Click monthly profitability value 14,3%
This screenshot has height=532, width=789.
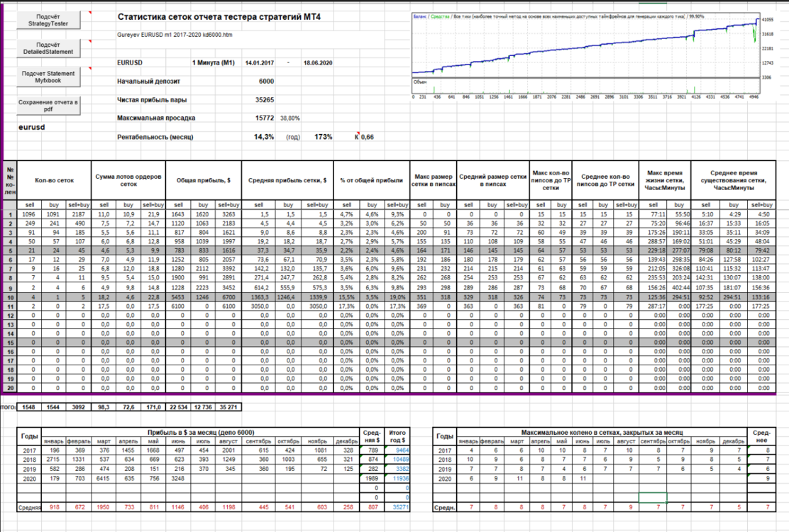(x=264, y=137)
